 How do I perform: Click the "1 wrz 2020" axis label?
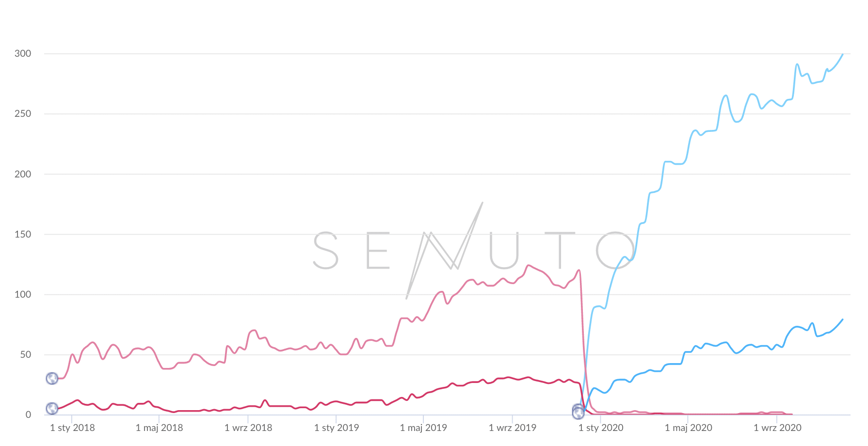[x=777, y=428]
